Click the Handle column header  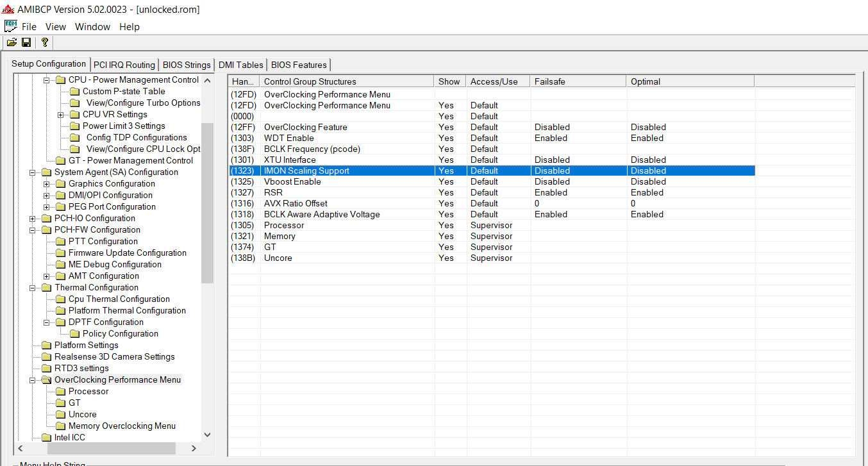click(x=244, y=81)
